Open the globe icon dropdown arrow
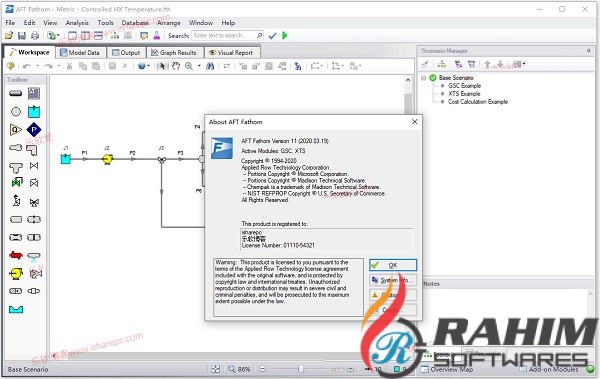This screenshot has width=600, height=379. coord(148,66)
